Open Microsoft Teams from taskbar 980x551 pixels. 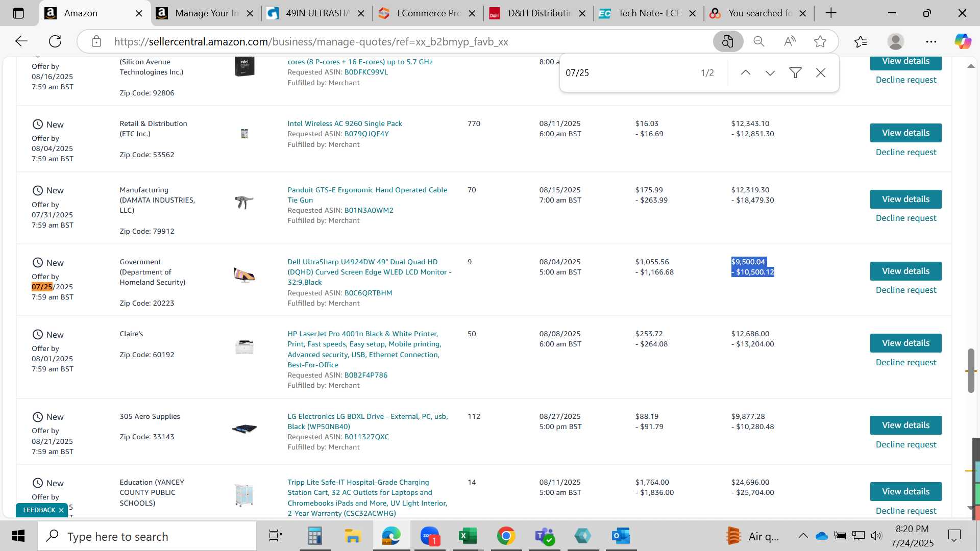pyautogui.click(x=544, y=536)
